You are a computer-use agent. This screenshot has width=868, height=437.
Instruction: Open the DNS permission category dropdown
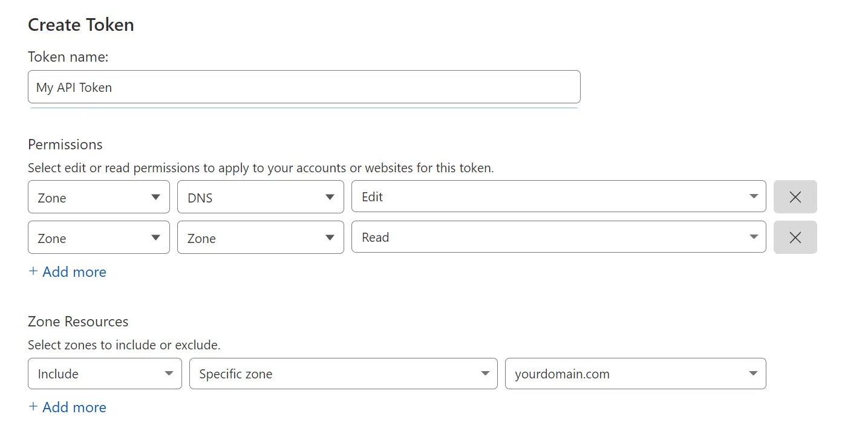pos(260,196)
